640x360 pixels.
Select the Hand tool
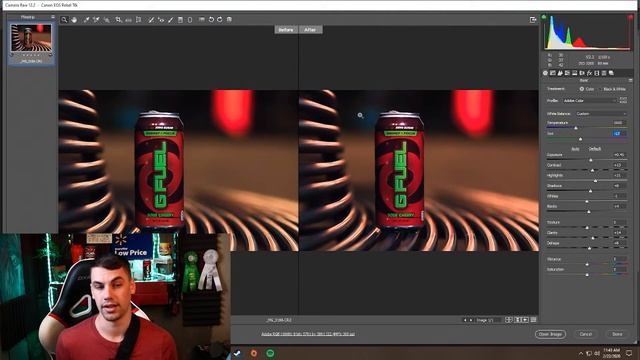tap(74, 20)
